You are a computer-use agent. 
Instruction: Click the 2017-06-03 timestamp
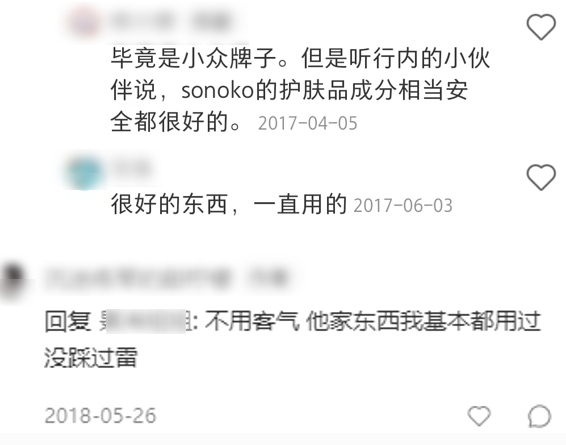403,206
